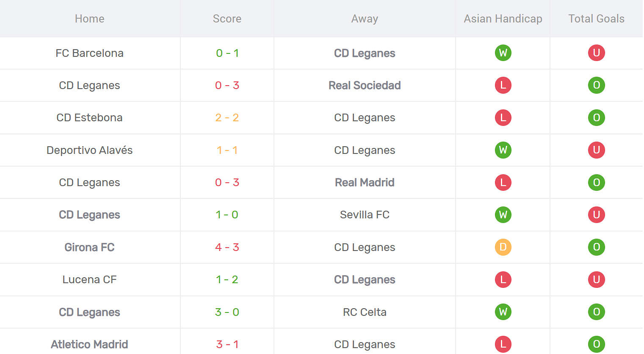Click the W handicap badge in Sevilla FC row
Viewport: 644px width, 354px height.
[503, 215]
